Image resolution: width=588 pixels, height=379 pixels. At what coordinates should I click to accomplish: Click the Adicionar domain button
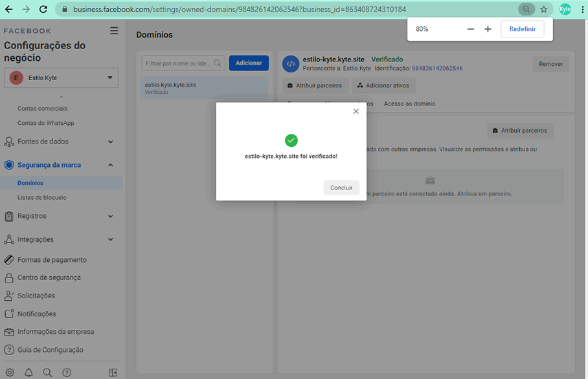point(249,63)
